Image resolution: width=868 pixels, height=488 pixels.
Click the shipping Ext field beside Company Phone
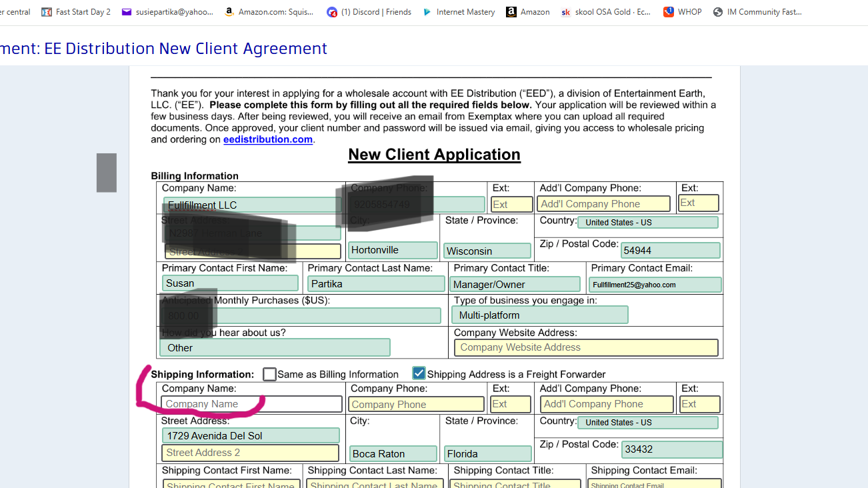tap(511, 404)
